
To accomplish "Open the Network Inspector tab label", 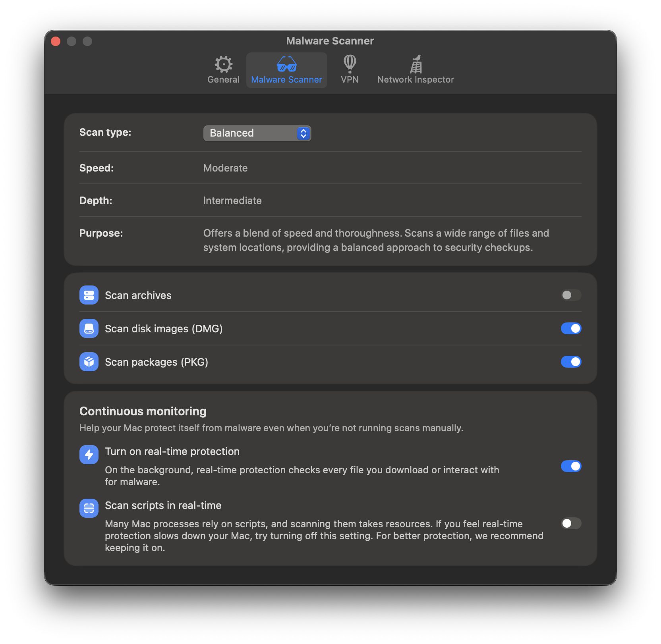I will coord(416,79).
